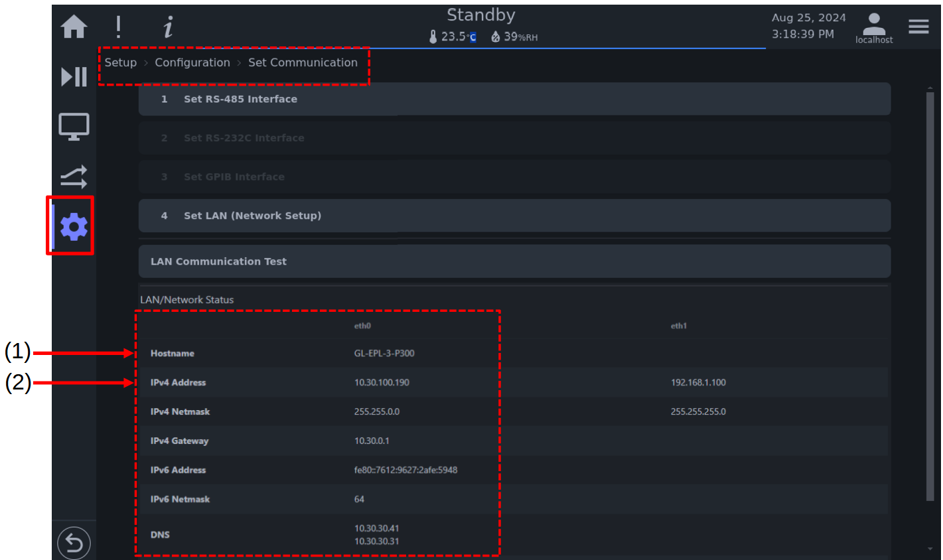Click the IPv4 Netmask row label

click(180, 412)
